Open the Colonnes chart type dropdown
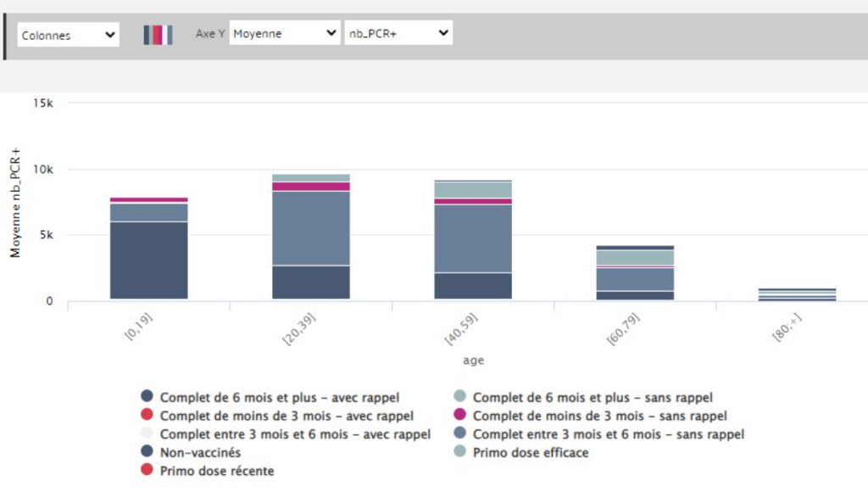This screenshot has height=503, width=868. click(68, 34)
